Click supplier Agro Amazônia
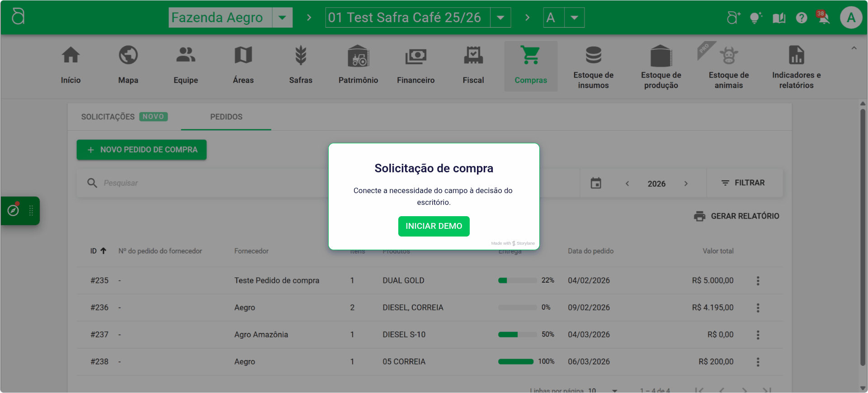Viewport: 868px width, 393px height. click(261, 335)
